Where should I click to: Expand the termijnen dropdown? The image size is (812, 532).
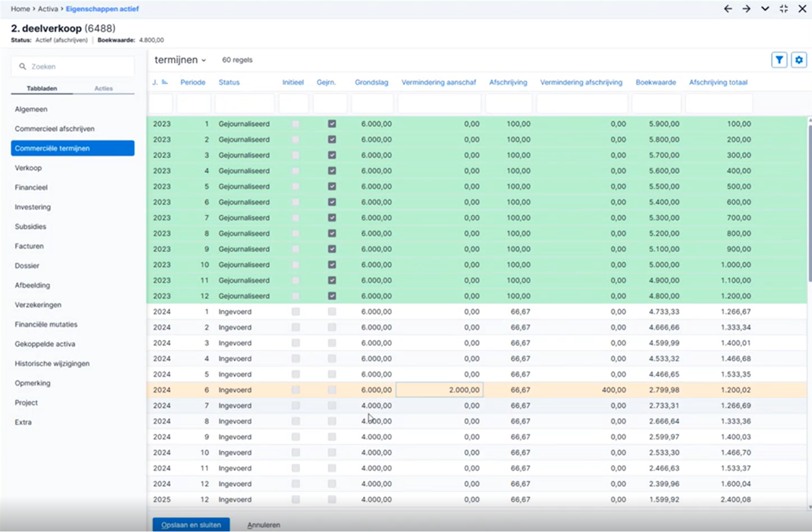(180, 60)
